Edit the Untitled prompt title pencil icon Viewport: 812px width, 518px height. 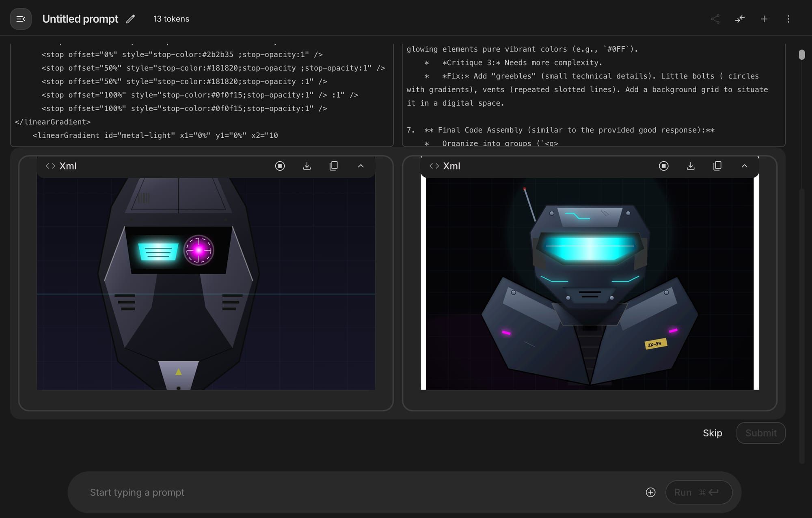pyautogui.click(x=130, y=19)
